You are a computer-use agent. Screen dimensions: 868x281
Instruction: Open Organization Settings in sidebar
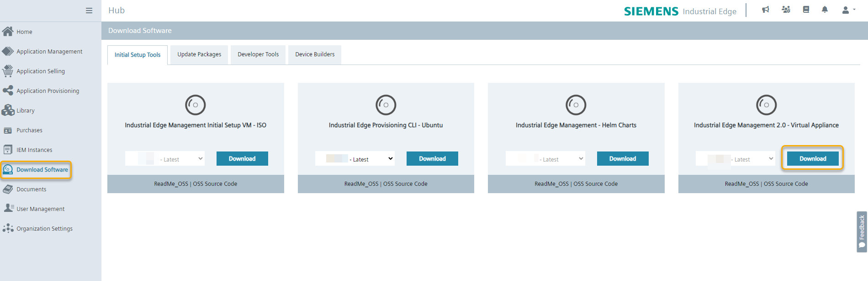44,229
